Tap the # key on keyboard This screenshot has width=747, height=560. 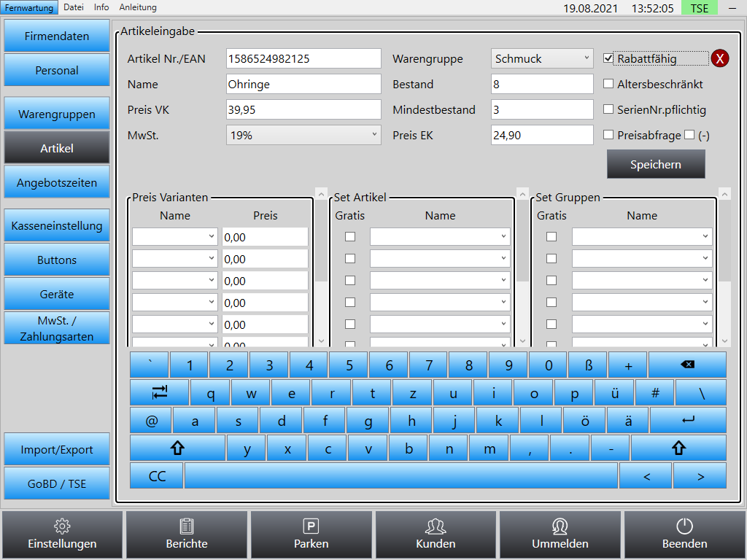tap(655, 392)
